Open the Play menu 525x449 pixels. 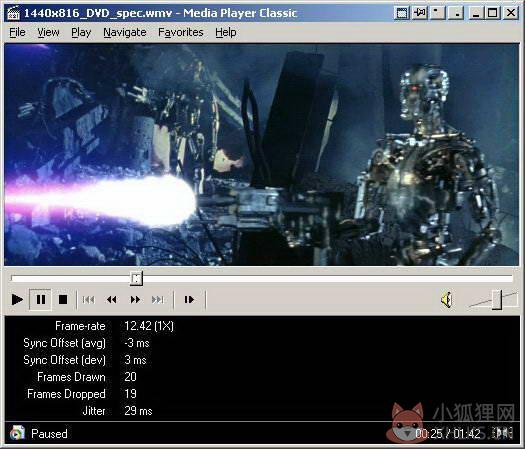click(x=81, y=32)
